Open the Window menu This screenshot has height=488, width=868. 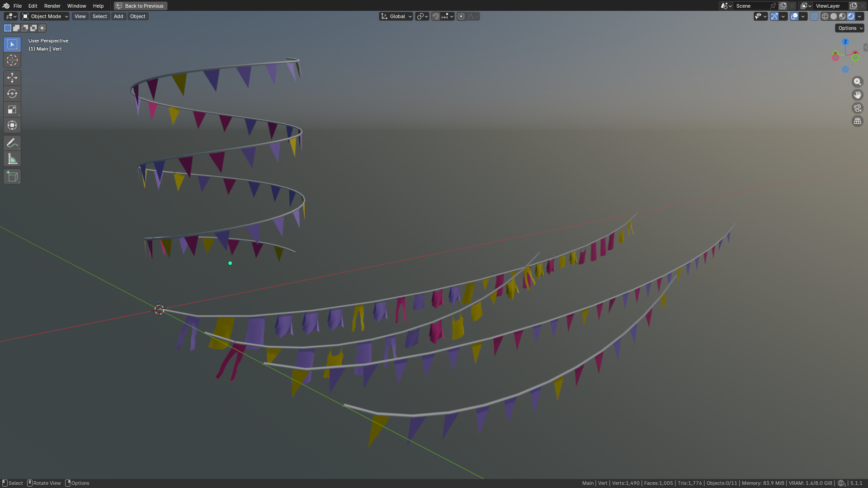pyautogui.click(x=76, y=6)
